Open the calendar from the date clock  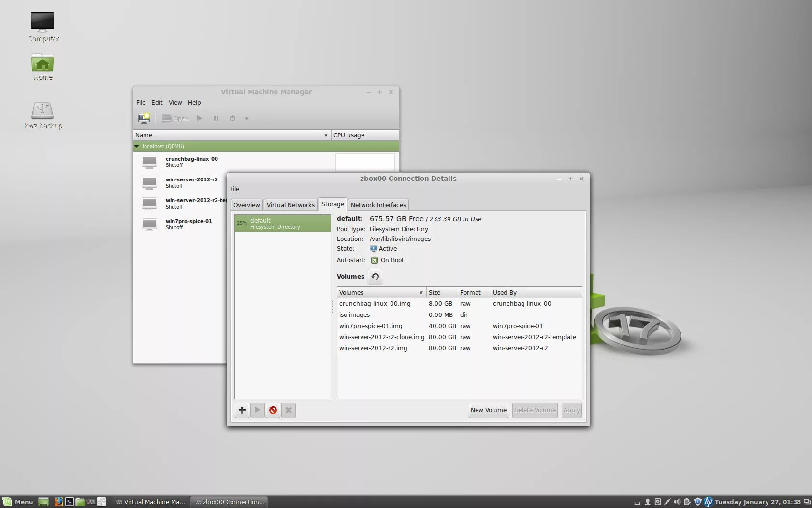pyautogui.click(x=757, y=502)
